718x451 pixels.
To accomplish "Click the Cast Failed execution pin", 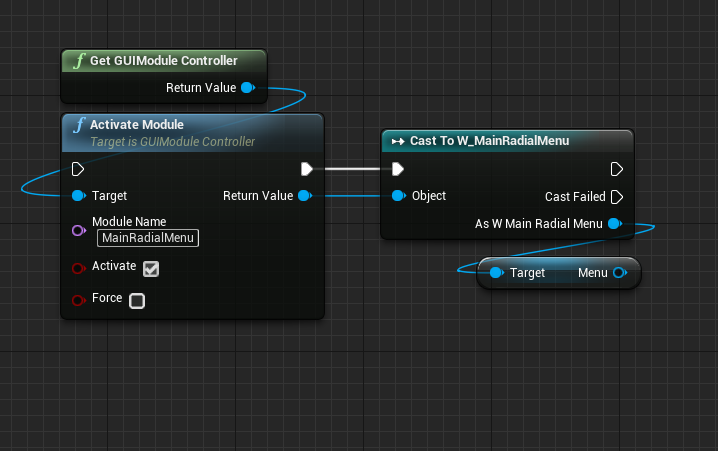I will 617,197.
